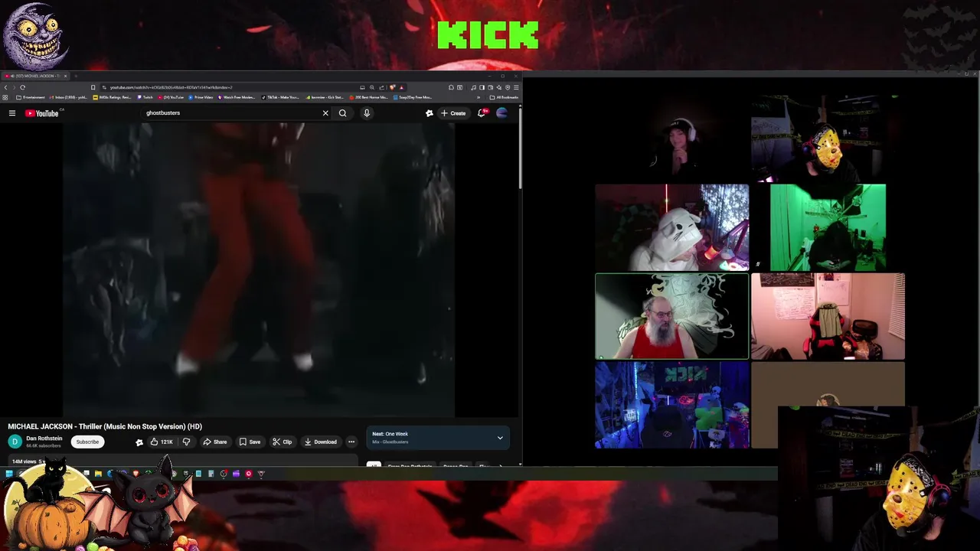Save the video to a playlist
This screenshot has height=551, width=980.
pyautogui.click(x=250, y=442)
